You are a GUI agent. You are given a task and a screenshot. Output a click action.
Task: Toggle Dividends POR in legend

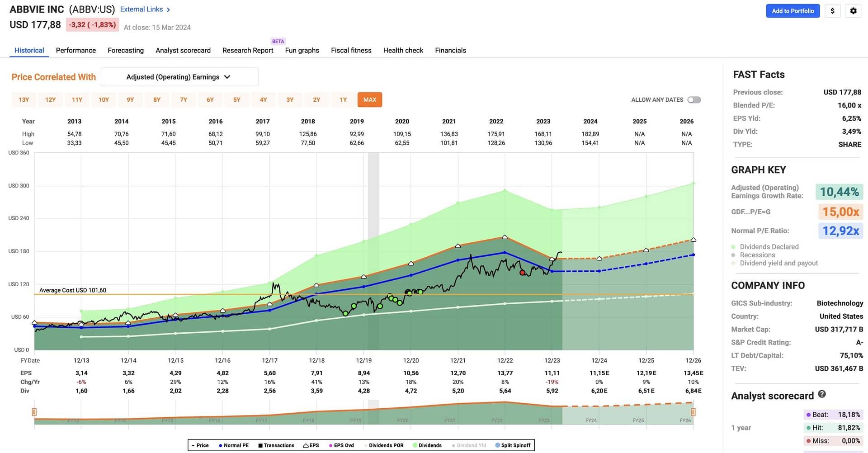click(383, 445)
